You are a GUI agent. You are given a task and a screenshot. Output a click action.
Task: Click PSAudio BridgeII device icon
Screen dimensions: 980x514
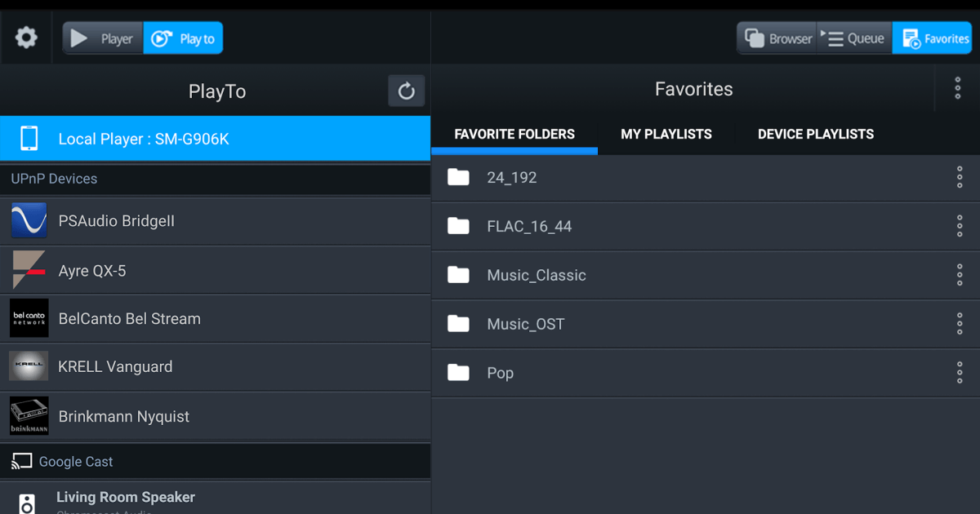[29, 221]
